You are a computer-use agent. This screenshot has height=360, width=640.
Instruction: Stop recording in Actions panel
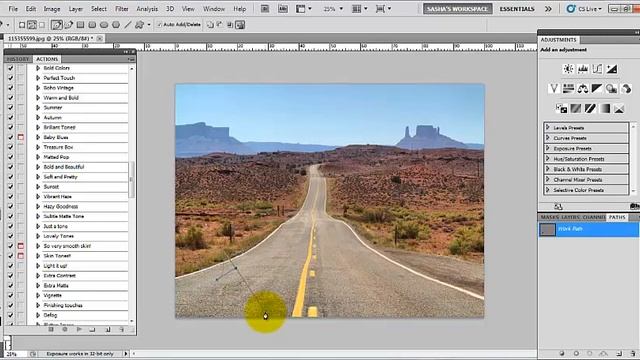[51, 329]
